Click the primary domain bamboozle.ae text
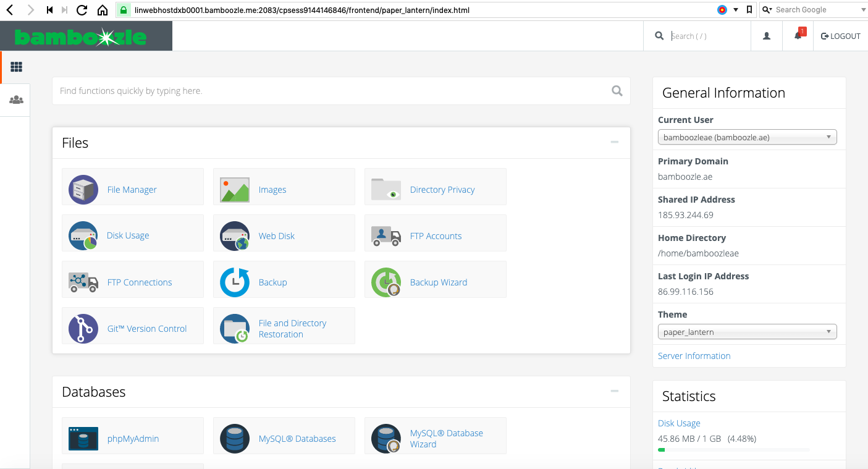This screenshot has height=469, width=868. pos(685,177)
